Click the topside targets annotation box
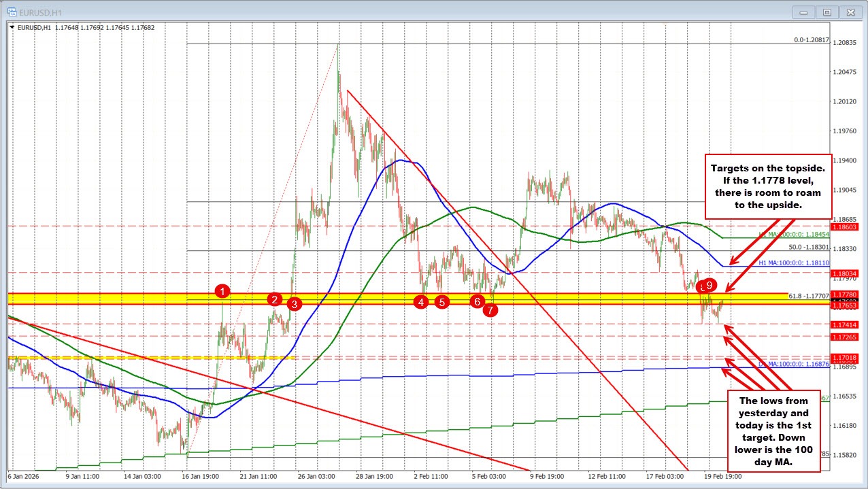This screenshot has width=868, height=489. pos(769,186)
